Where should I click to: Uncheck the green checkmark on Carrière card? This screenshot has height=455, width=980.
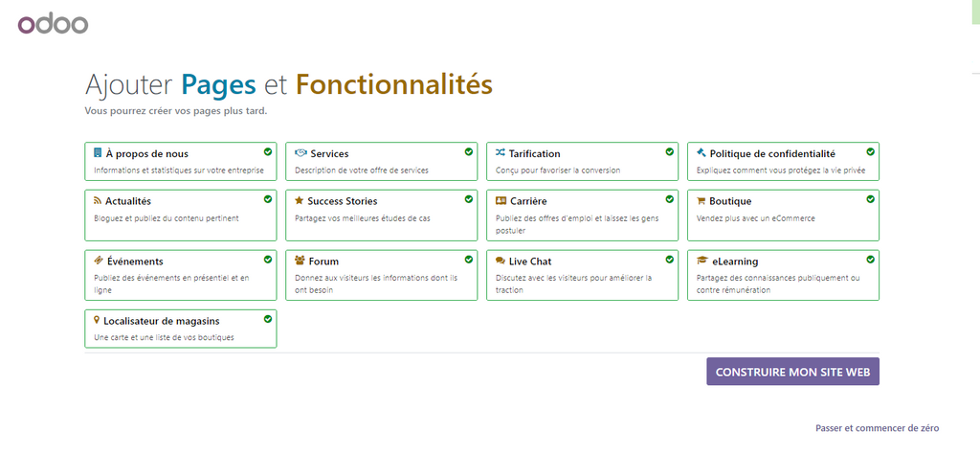point(670,199)
